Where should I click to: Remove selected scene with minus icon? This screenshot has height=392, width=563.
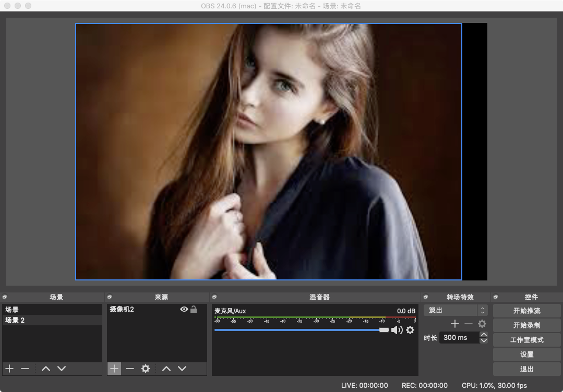click(x=25, y=369)
